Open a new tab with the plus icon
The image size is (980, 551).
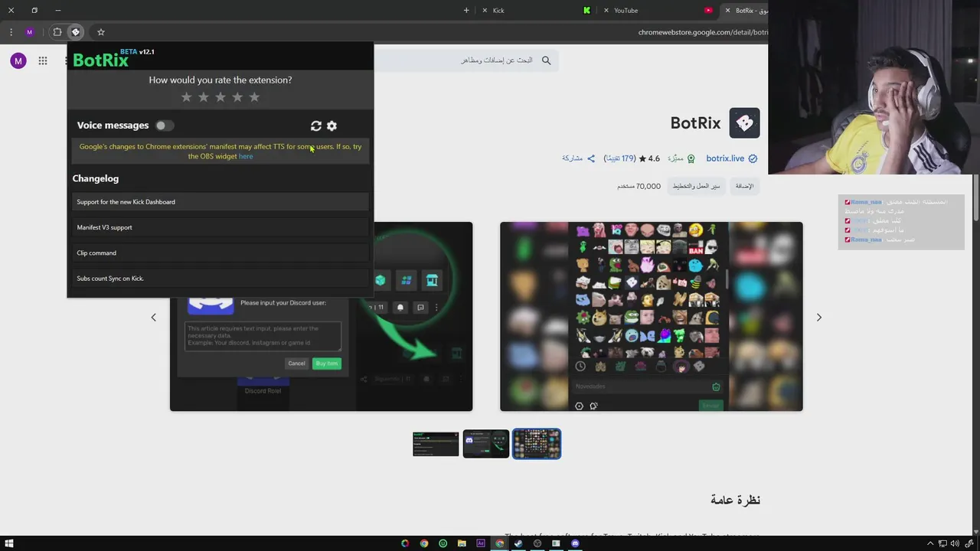click(466, 10)
